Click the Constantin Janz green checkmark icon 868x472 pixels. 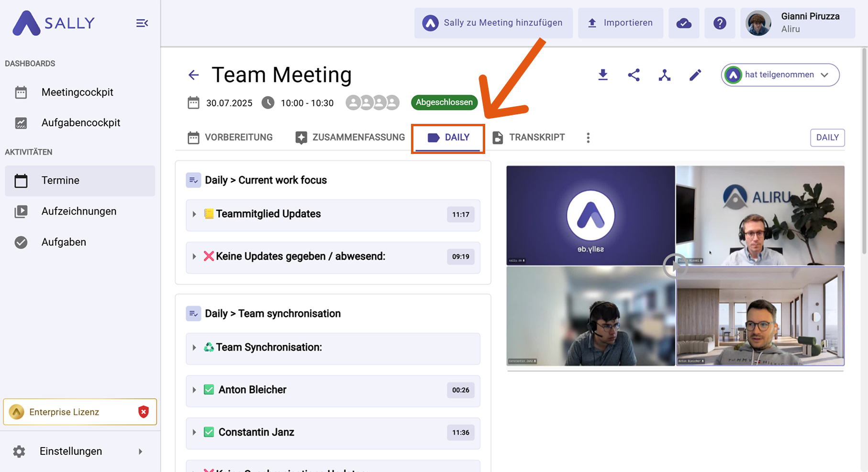click(x=209, y=432)
